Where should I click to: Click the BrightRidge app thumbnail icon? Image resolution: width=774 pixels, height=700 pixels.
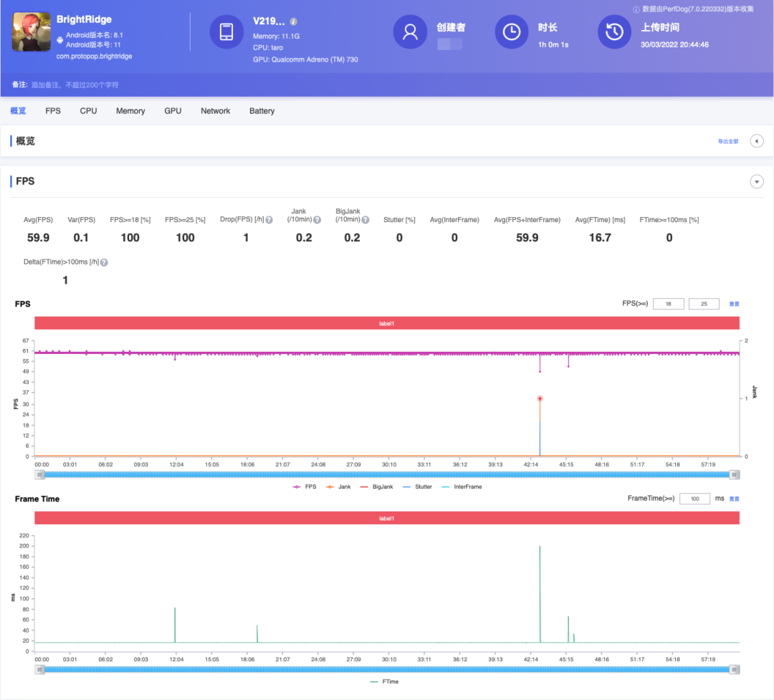pos(32,32)
